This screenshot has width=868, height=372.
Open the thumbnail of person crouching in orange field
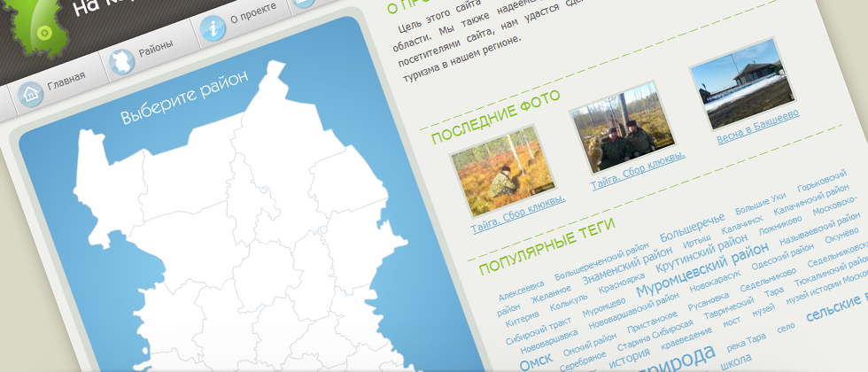tap(503, 171)
